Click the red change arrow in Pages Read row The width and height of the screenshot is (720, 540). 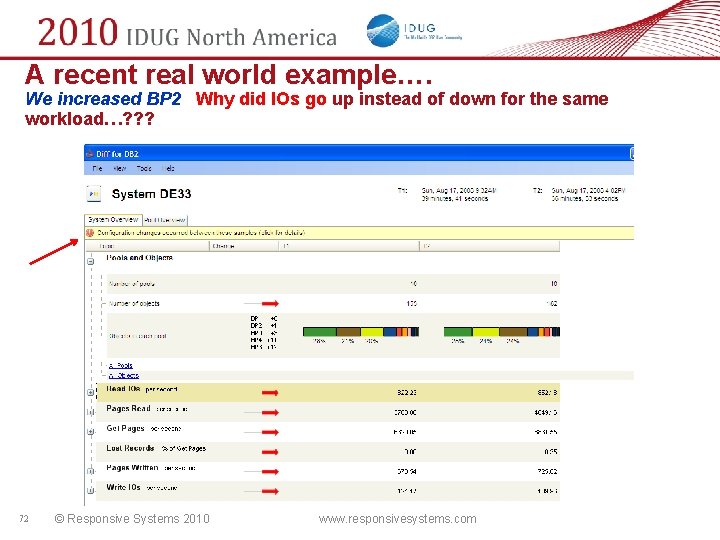pos(270,412)
